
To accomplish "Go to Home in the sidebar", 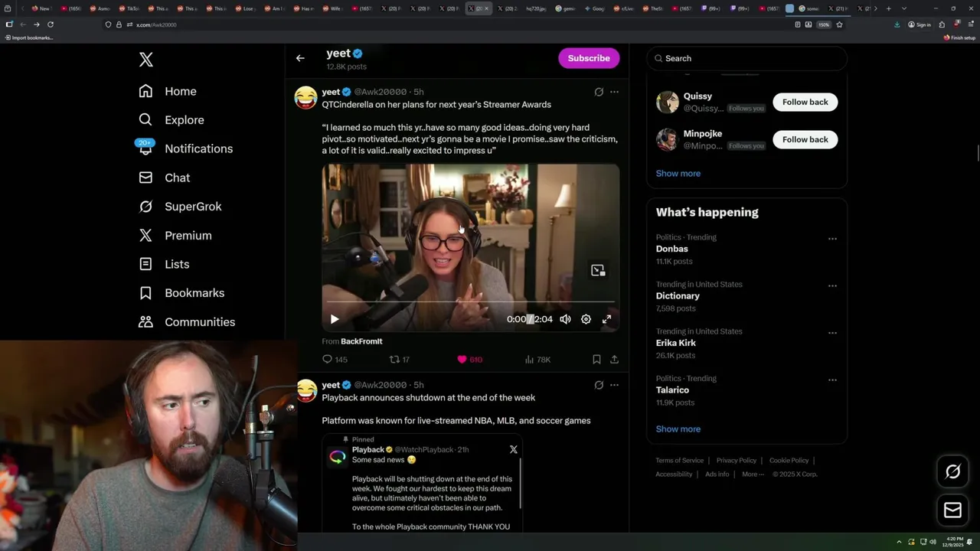I will click(168, 91).
